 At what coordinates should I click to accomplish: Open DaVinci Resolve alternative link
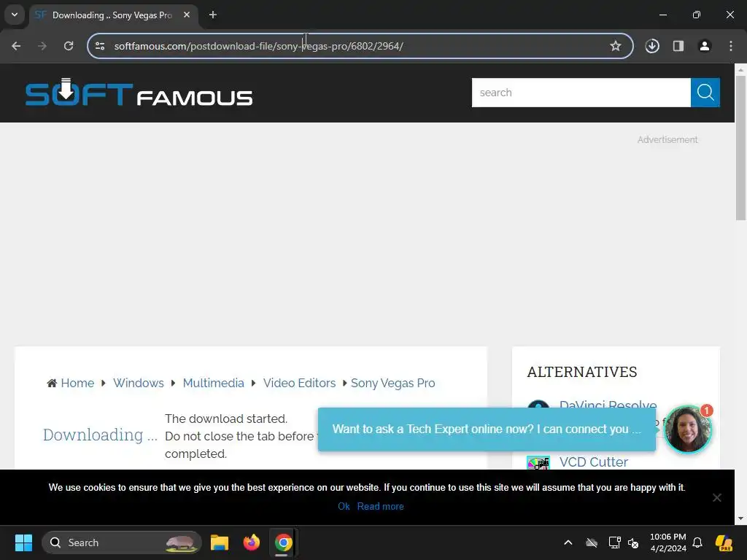(608, 404)
